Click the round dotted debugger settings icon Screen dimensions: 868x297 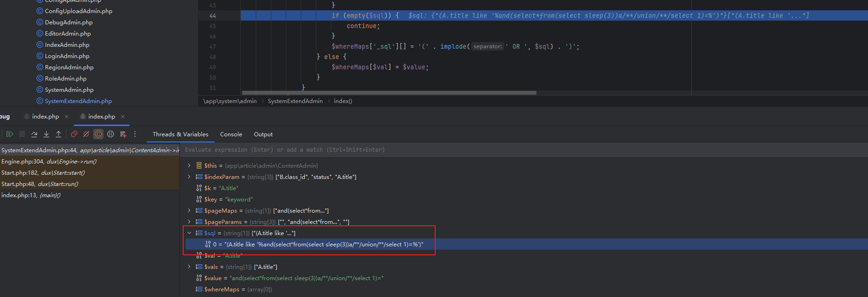(111, 134)
